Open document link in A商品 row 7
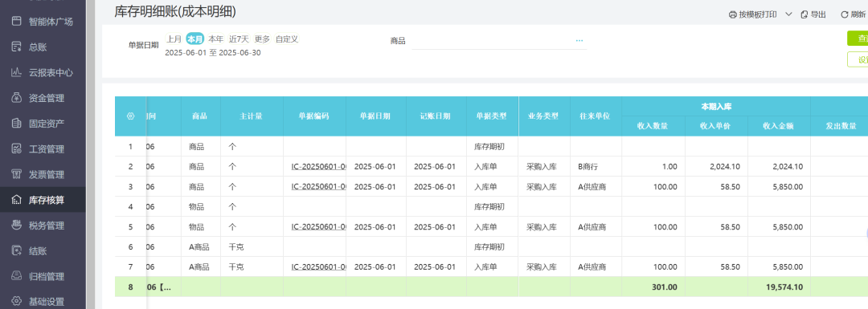 pos(318,267)
